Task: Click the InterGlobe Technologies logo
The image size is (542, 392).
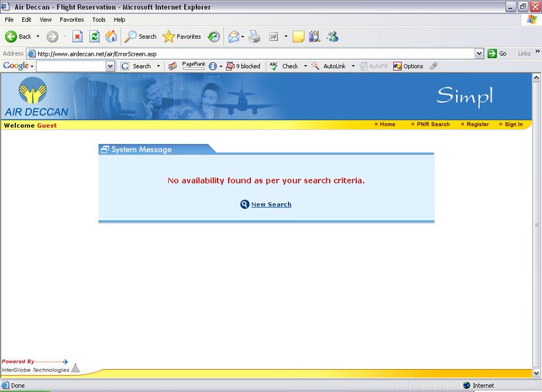Action: click(41, 369)
